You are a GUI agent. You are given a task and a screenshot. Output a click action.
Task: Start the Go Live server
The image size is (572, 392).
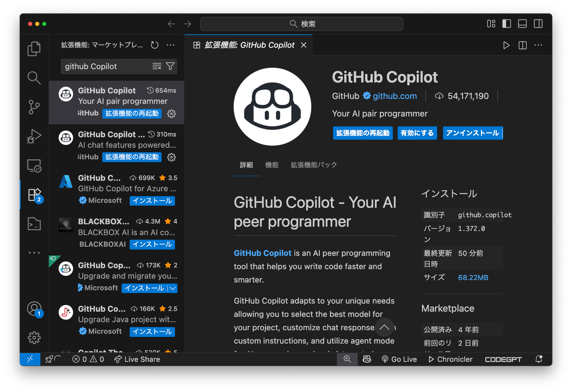[399, 359]
